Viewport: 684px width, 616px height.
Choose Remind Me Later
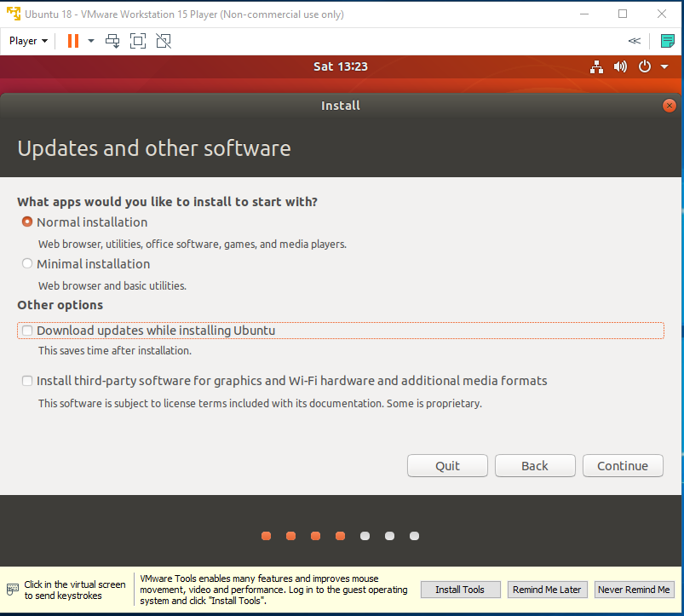tap(547, 590)
